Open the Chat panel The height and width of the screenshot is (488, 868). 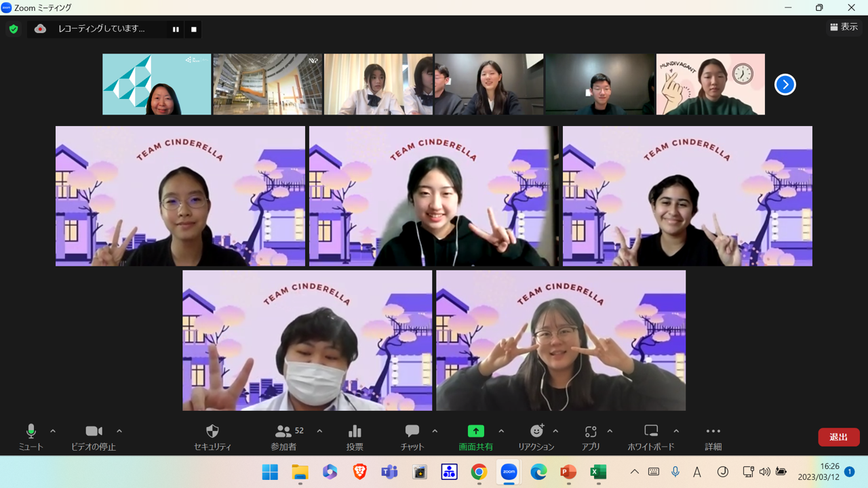[412, 432]
